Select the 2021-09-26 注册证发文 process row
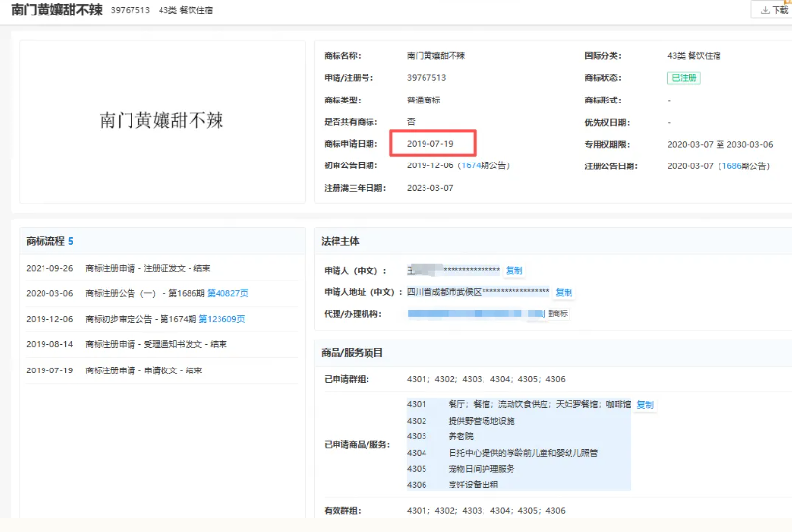 (161, 268)
